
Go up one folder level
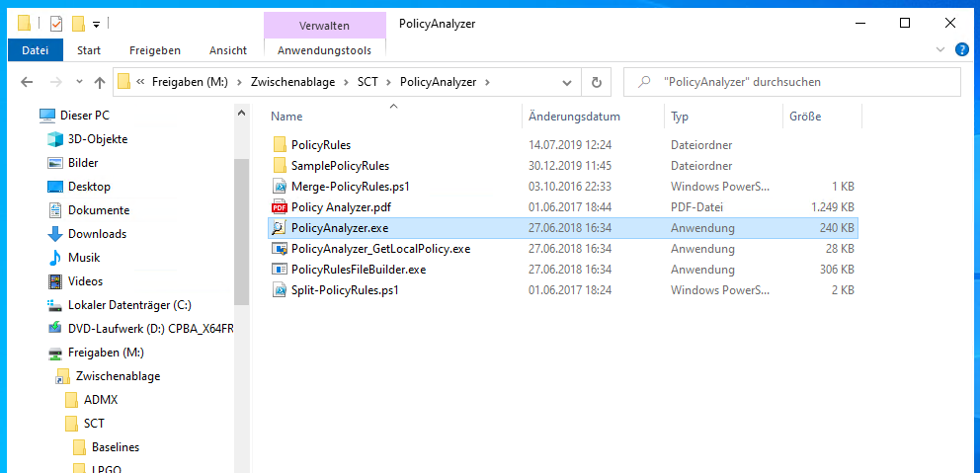pyautogui.click(x=100, y=82)
